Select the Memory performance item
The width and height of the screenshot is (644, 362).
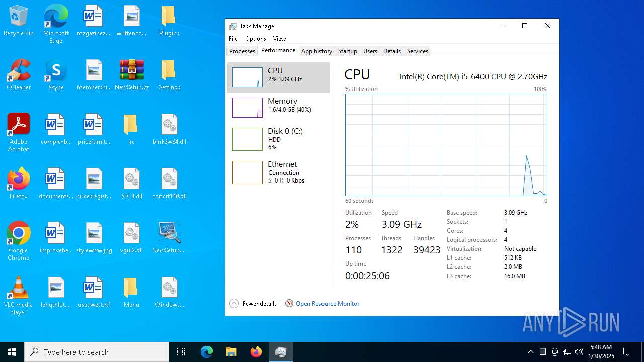coord(279,108)
